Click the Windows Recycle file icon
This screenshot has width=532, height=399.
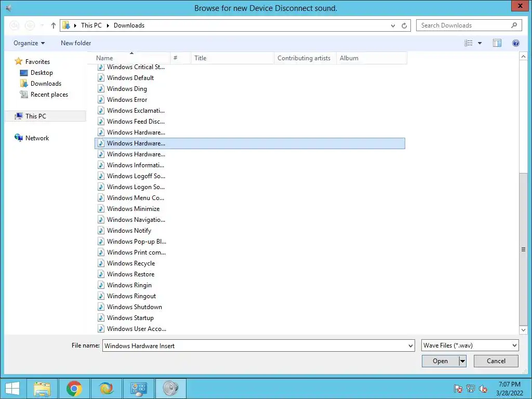pyautogui.click(x=101, y=263)
